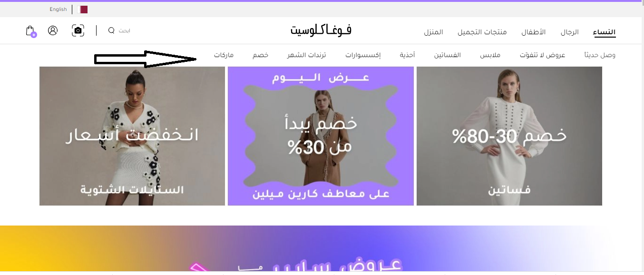Click the فوغاكلوسيت site logo
The width and height of the screenshot is (644, 275).
click(x=321, y=30)
